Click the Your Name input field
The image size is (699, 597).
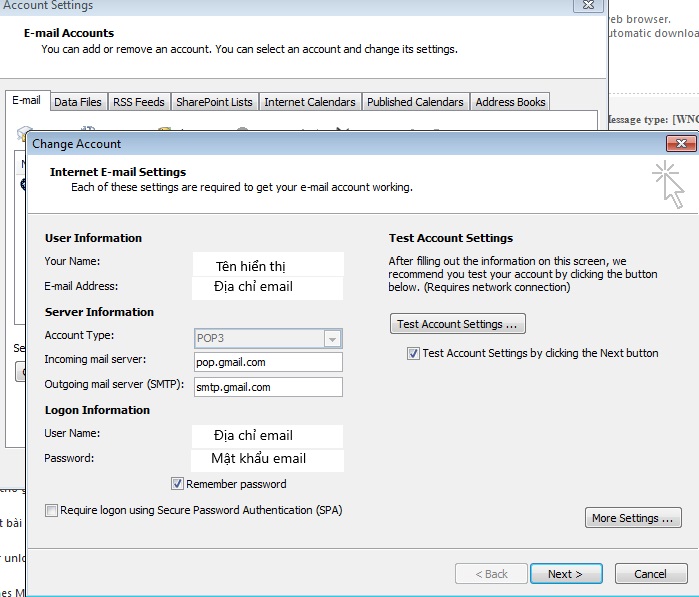coord(268,266)
